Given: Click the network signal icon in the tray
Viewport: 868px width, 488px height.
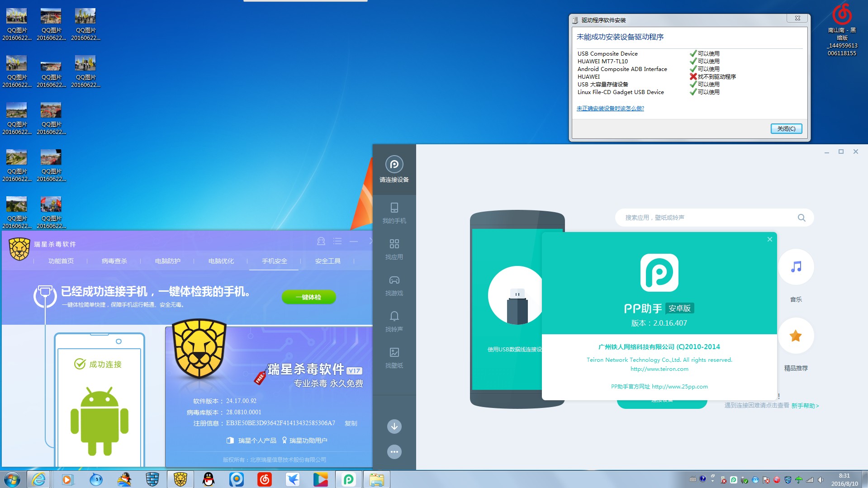Looking at the screenshot, I should click(810, 480).
